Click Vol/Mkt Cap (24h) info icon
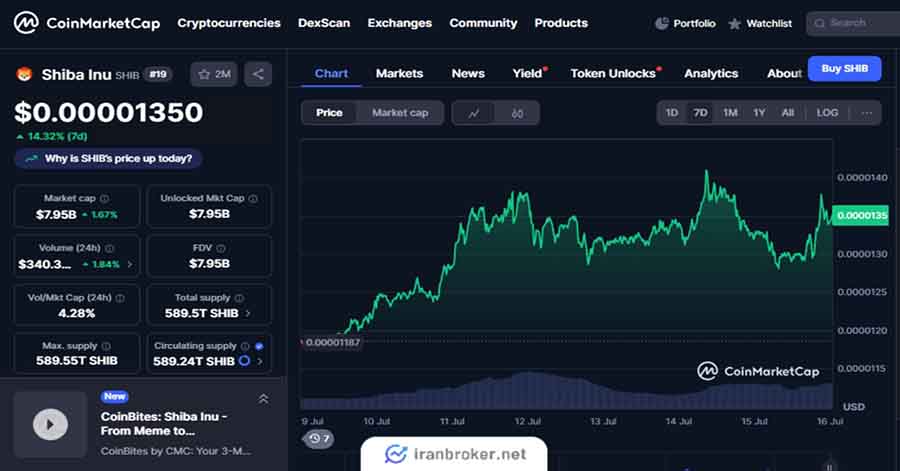This screenshot has width=900, height=471. point(120,298)
